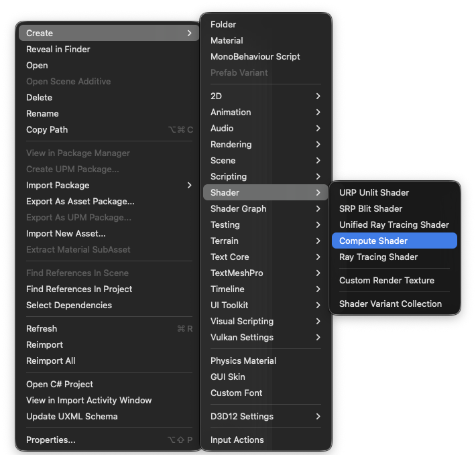Expand the Shader Graph chevron
The width and height of the screenshot is (476, 469).
point(318,208)
